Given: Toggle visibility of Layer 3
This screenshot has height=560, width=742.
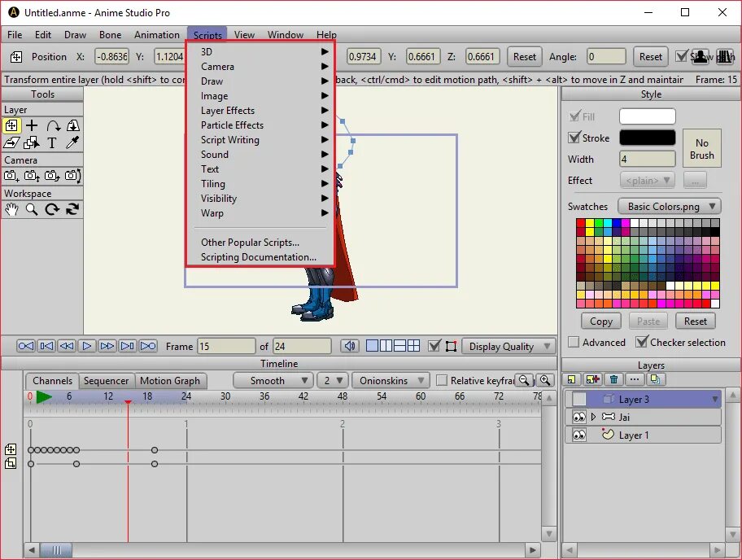Looking at the screenshot, I should (x=578, y=399).
